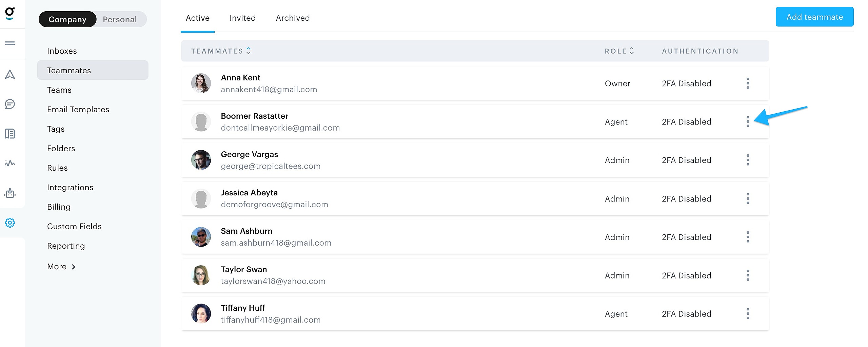The width and height of the screenshot is (868, 347).
Task: Click Boomer Rastatter's placeholder avatar
Action: pos(201,121)
